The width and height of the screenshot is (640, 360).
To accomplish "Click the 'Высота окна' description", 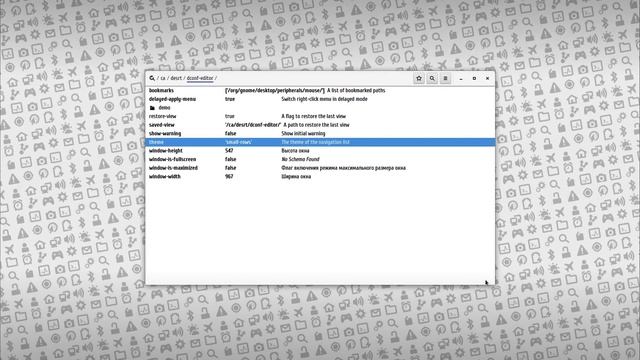I will tap(295, 151).
